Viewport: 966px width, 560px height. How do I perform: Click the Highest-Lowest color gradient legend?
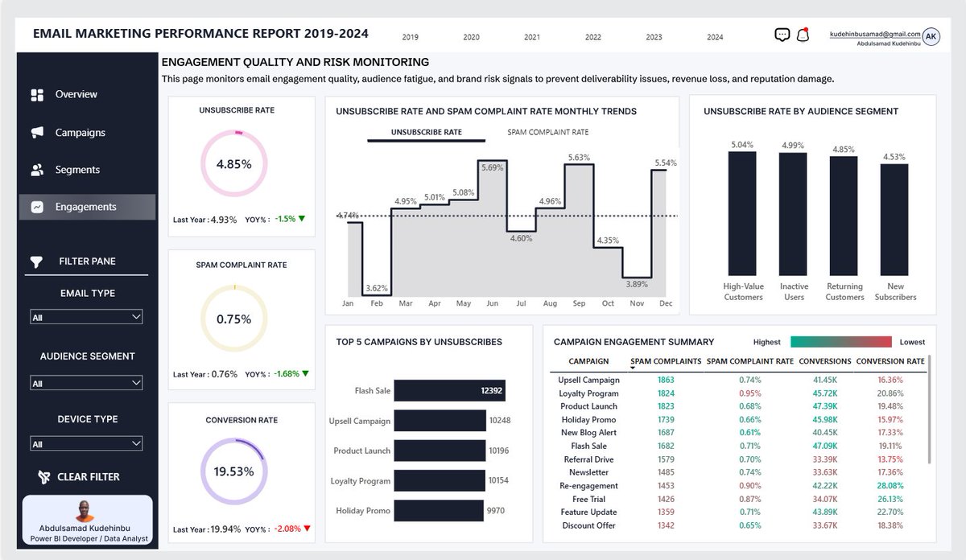[x=841, y=342]
